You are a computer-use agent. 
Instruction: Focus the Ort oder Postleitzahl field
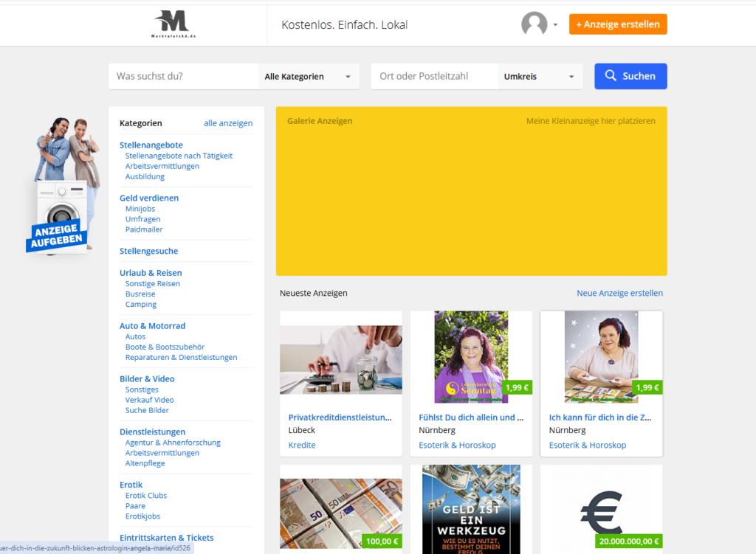(x=434, y=77)
